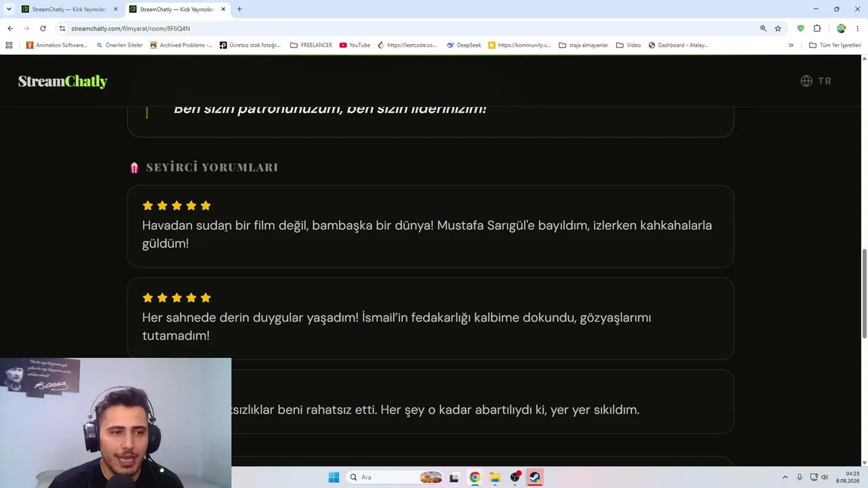Show hidden bookmarks with double chevron

click(x=791, y=45)
